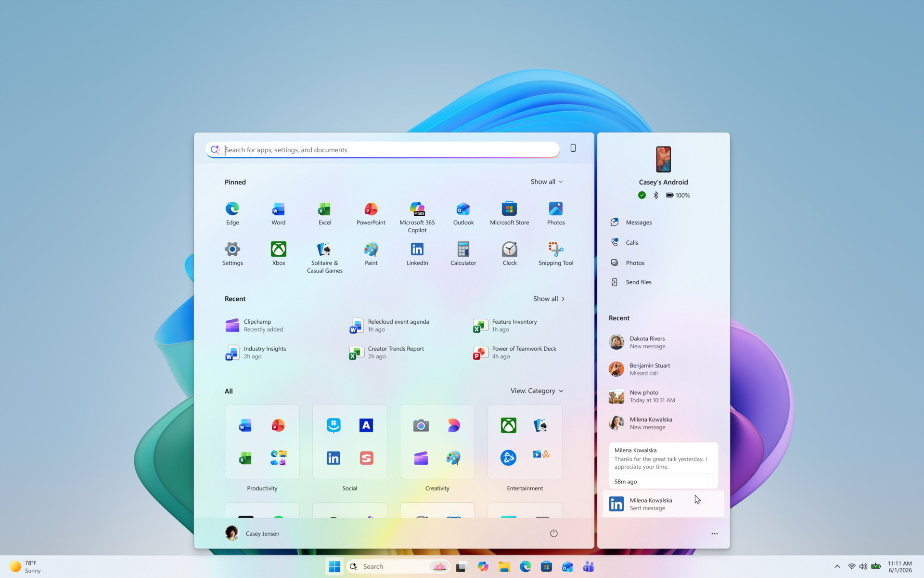Screen dimensions: 924x578
Task: View phone Photos in the Android panel
Action: pyautogui.click(x=627, y=263)
